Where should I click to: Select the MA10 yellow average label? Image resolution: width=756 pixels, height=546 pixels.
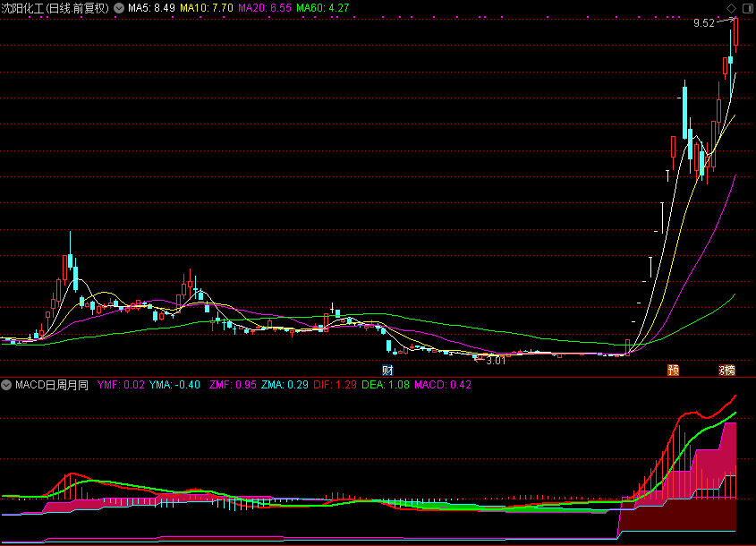[x=208, y=8]
